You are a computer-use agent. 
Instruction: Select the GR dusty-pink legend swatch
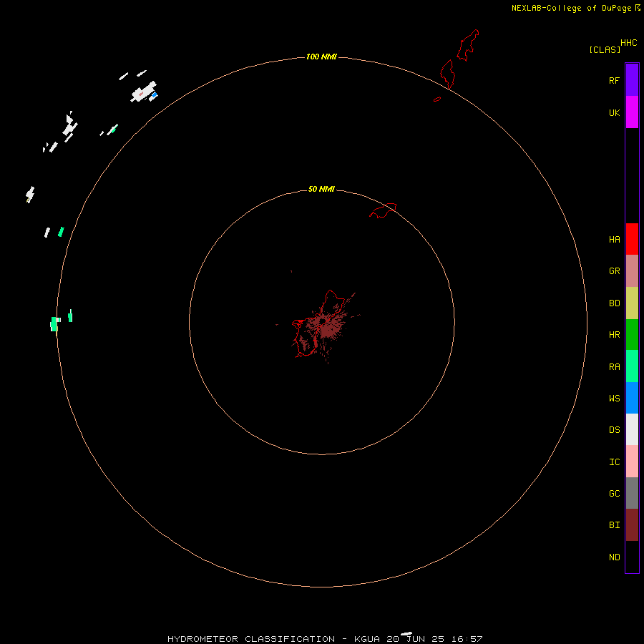(632, 271)
